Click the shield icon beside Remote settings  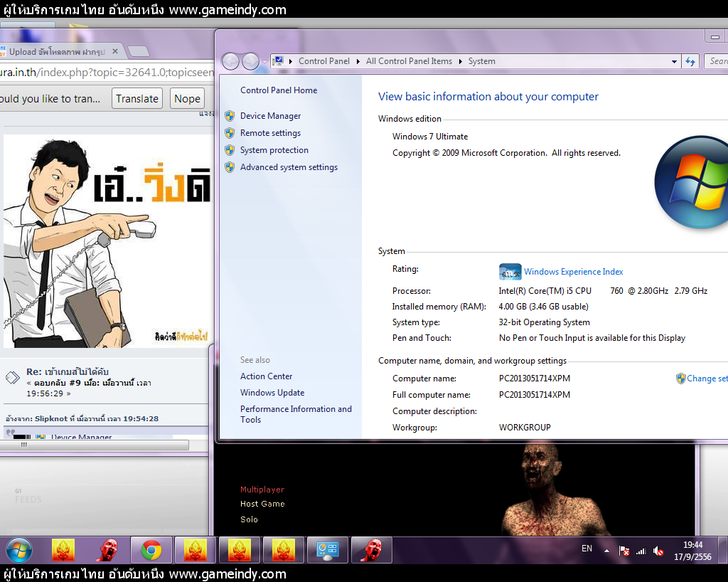(230, 133)
